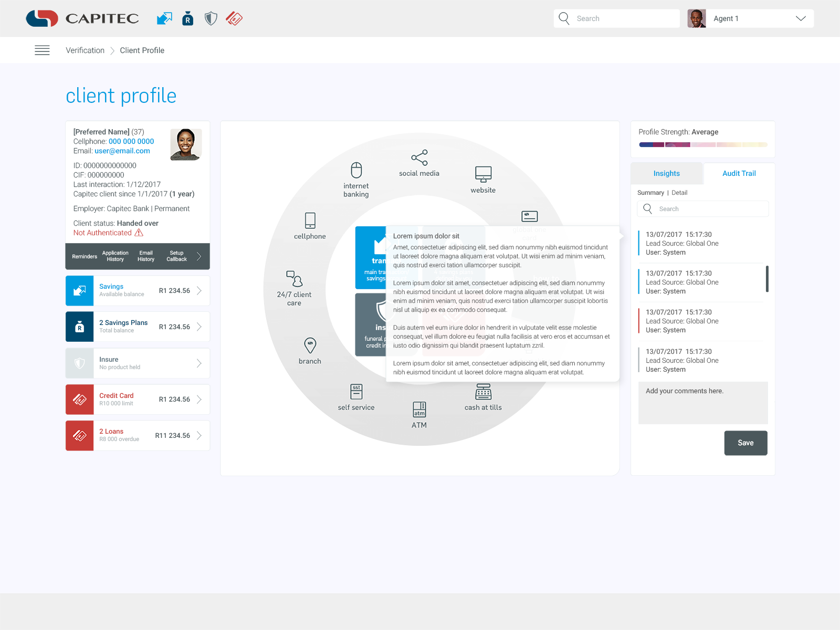Viewport: 840px width, 630px height.
Task: Click the cellphone number link
Action: [x=131, y=141]
